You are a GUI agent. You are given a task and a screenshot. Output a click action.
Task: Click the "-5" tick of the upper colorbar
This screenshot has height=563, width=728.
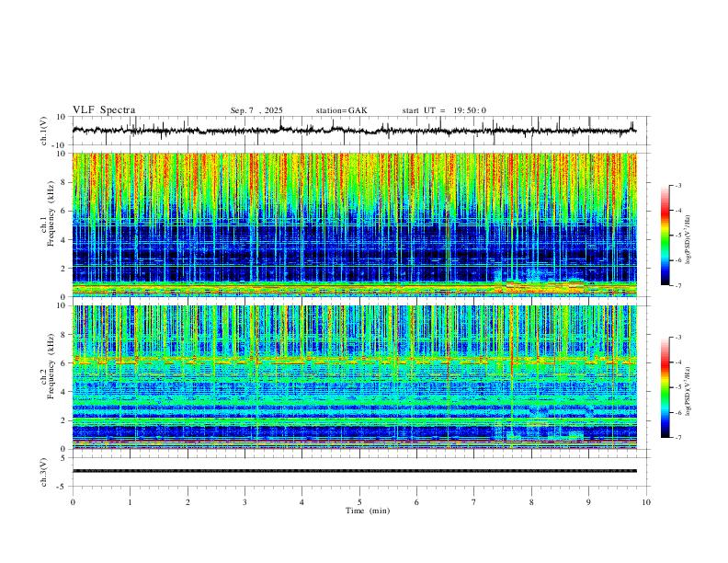[677, 236]
